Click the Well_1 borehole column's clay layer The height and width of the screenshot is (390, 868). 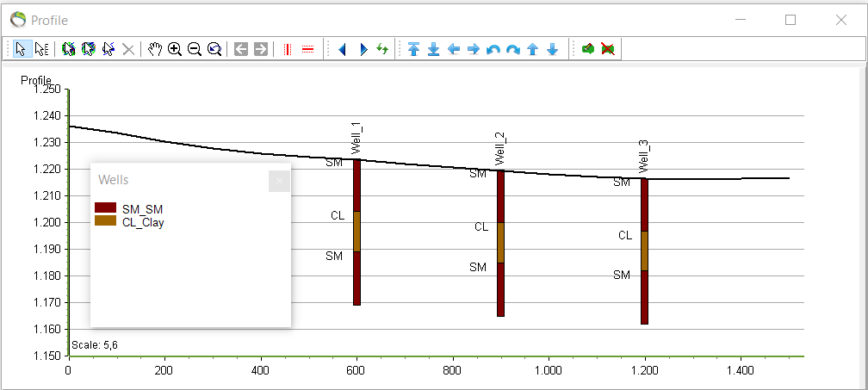356,231
